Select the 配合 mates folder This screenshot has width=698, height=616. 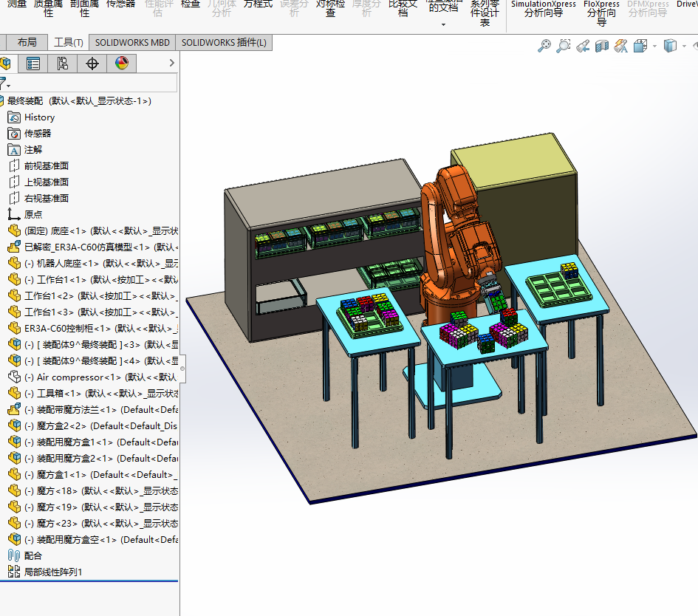[x=33, y=555]
